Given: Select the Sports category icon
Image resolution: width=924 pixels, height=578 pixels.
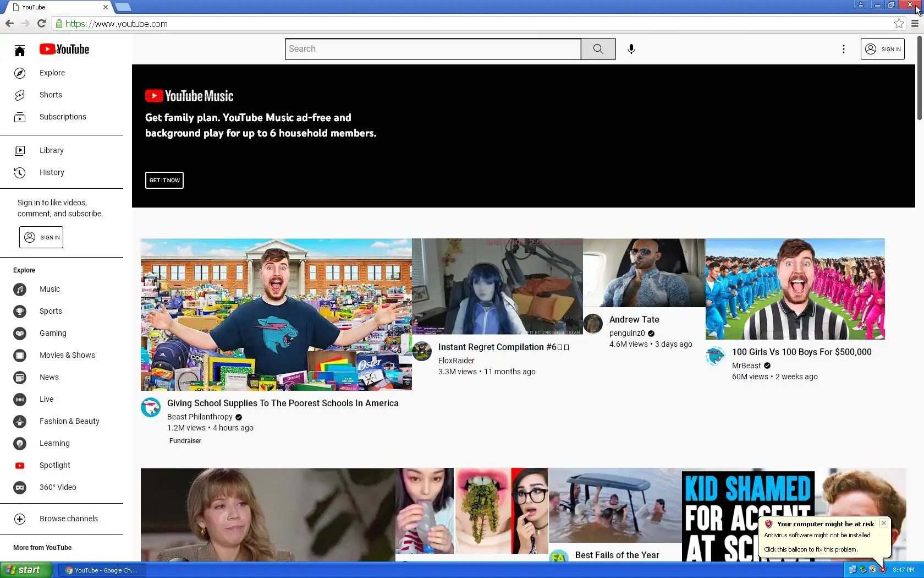Looking at the screenshot, I should (x=20, y=311).
